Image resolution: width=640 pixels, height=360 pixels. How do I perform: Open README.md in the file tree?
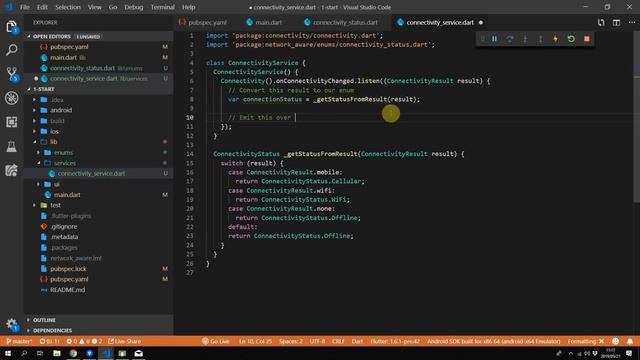click(x=67, y=290)
